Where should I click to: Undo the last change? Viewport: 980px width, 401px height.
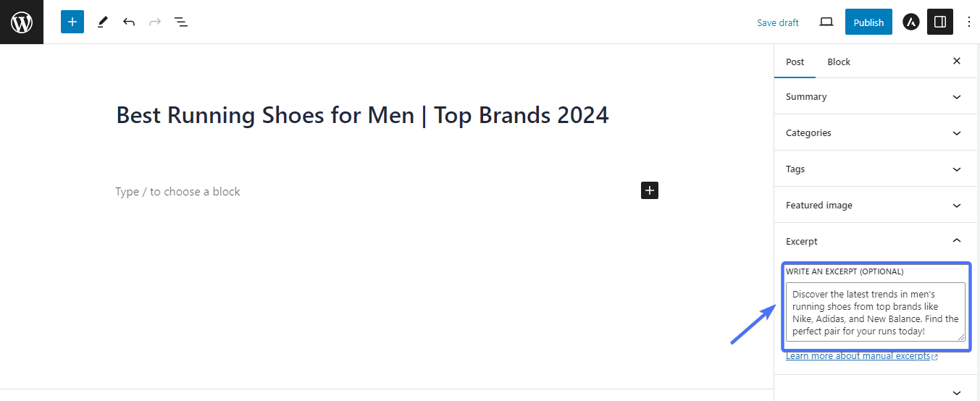(129, 22)
